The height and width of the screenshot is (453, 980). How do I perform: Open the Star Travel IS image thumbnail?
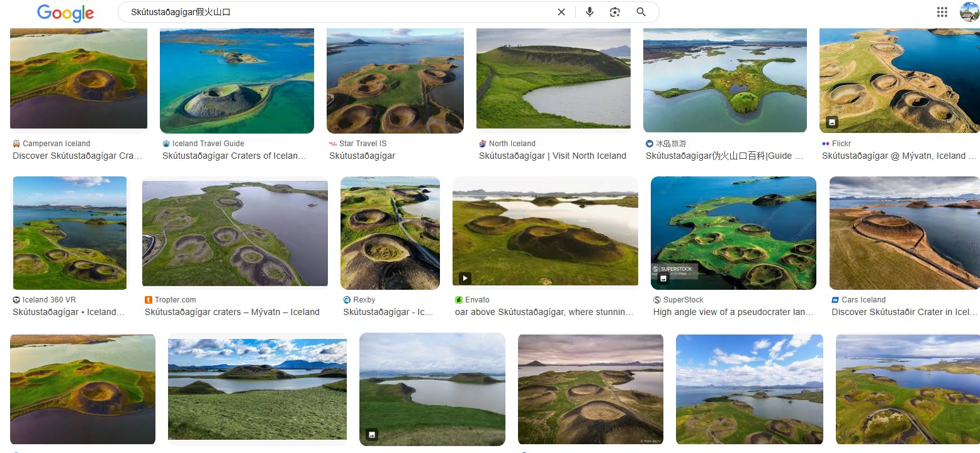point(395,81)
